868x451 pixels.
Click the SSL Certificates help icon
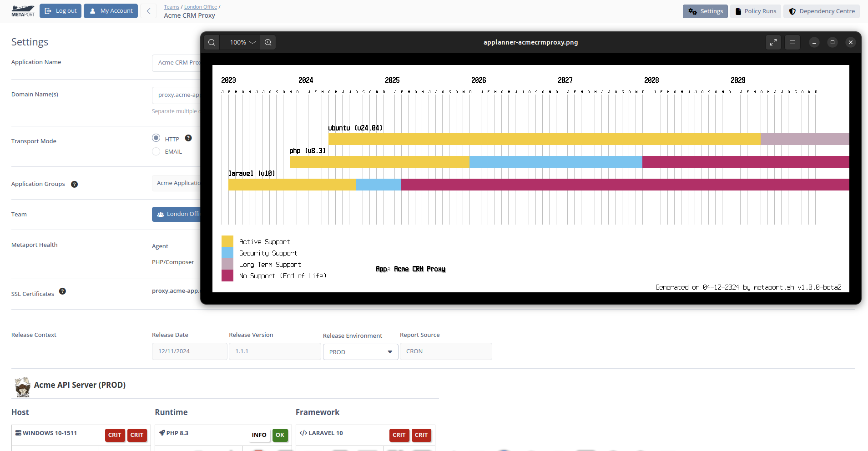point(63,291)
